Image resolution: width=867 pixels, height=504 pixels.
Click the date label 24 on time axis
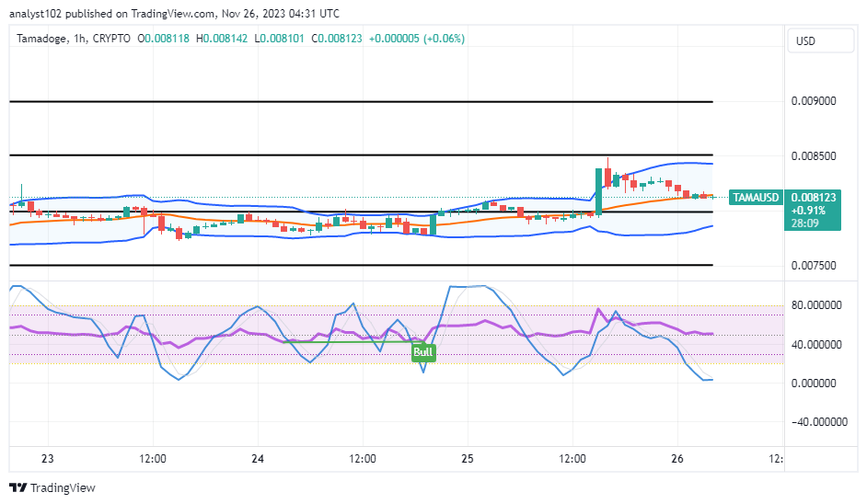click(x=258, y=459)
